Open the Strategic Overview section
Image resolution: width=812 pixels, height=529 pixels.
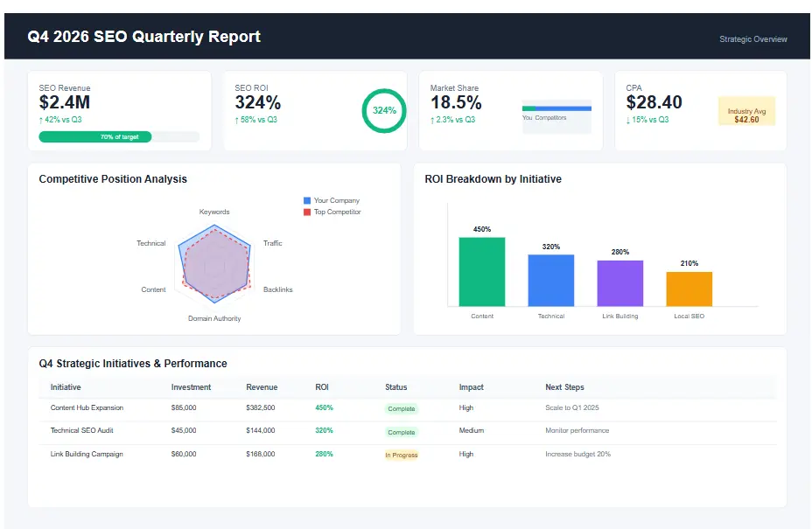click(752, 39)
